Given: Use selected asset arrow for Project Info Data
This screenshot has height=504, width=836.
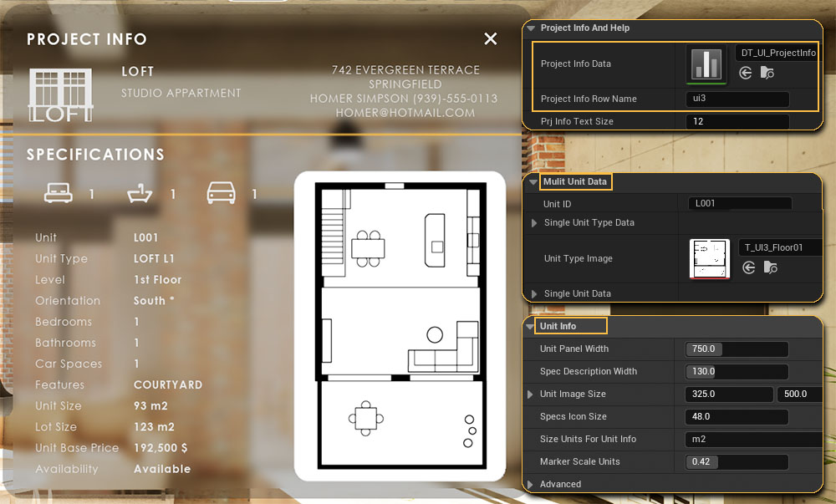Looking at the screenshot, I should coord(747,74).
